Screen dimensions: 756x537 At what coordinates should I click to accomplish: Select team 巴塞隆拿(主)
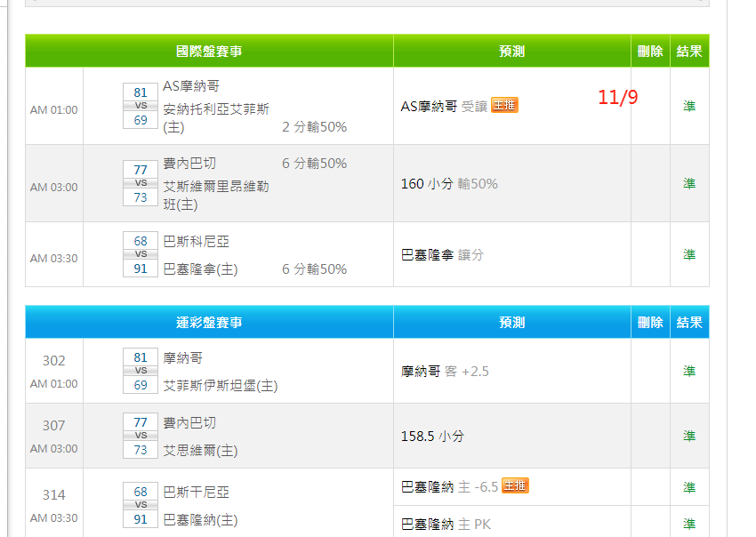pos(201,269)
